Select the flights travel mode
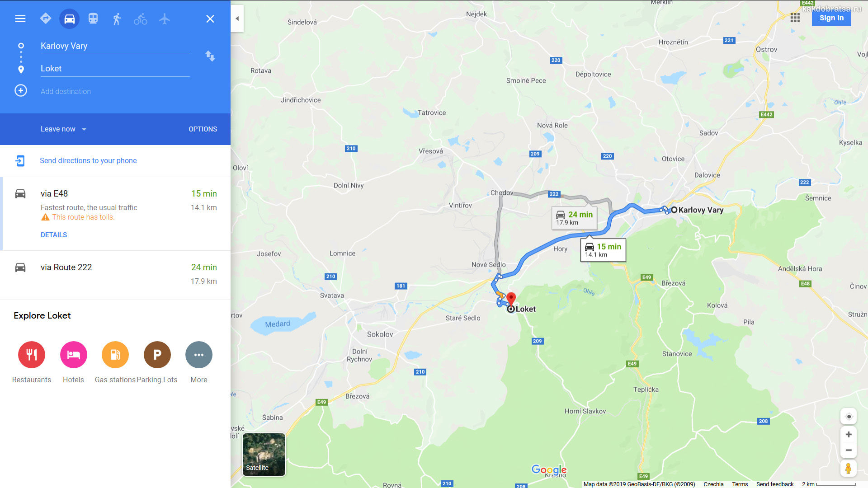The height and width of the screenshot is (488, 868). (165, 19)
